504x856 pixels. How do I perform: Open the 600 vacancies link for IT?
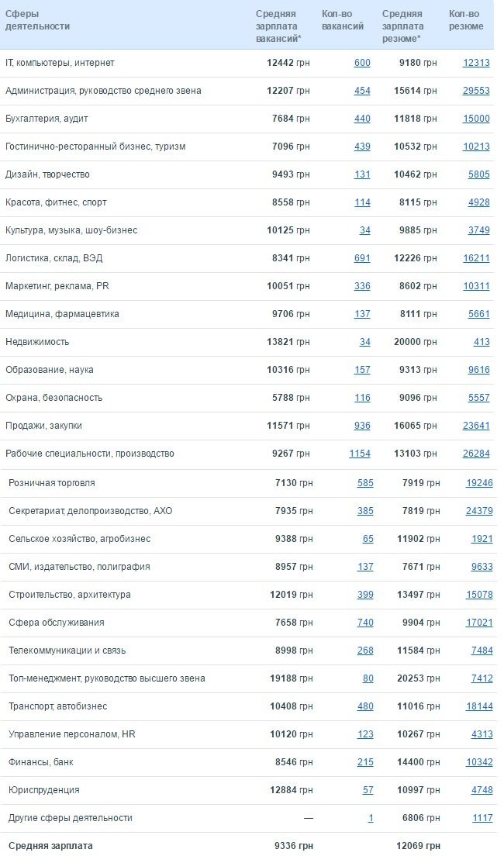click(362, 63)
